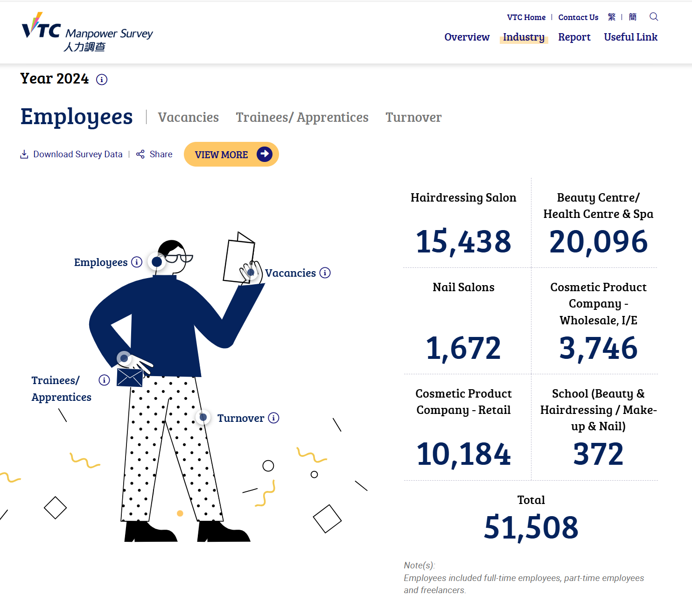Click info icon beside Trainees/Apprentices label
This screenshot has width=692, height=616.
(x=104, y=380)
